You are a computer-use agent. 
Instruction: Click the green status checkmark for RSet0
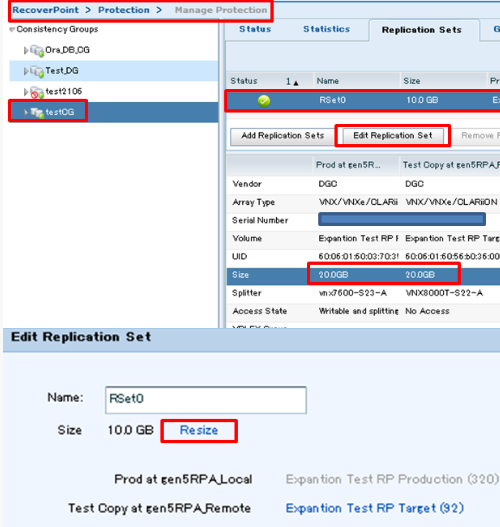[x=264, y=100]
